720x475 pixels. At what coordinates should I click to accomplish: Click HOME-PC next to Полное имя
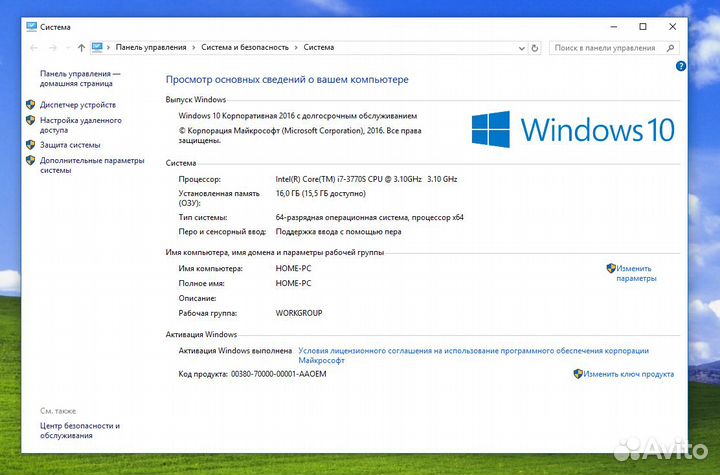(293, 283)
